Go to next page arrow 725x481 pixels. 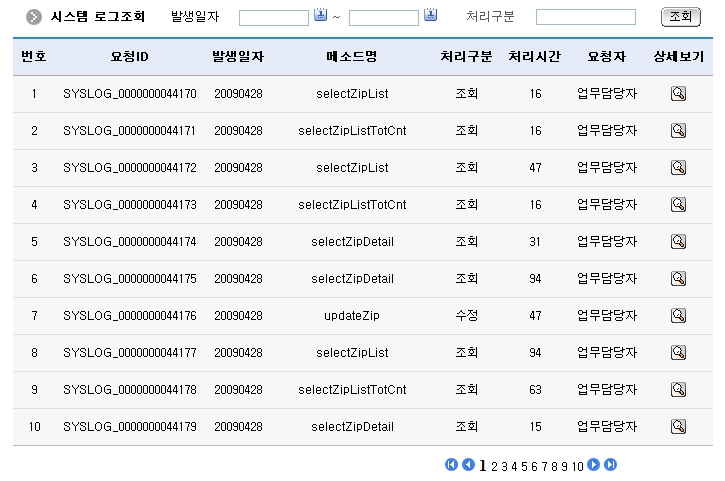click(594, 465)
